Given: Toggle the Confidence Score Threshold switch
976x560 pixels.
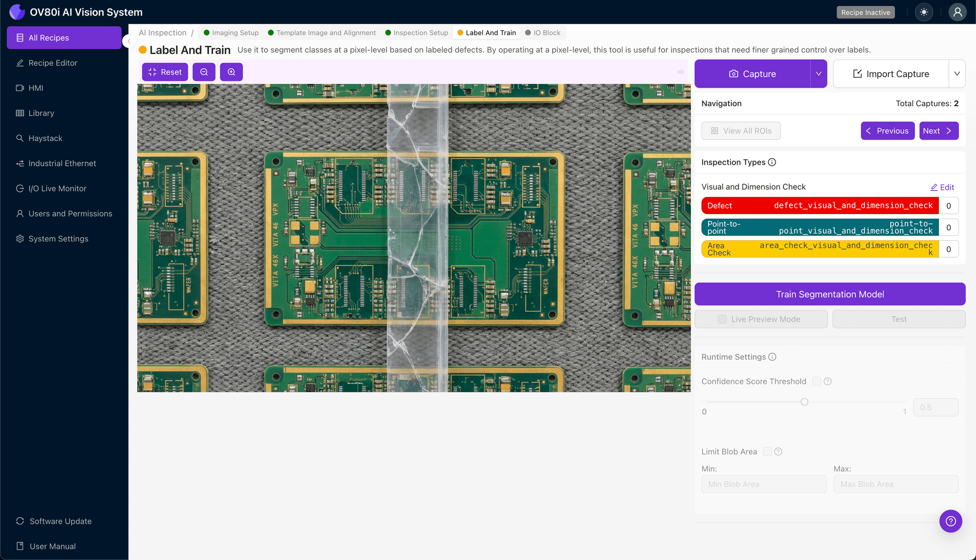Looking at the screenshot, I should coord(816,381).
